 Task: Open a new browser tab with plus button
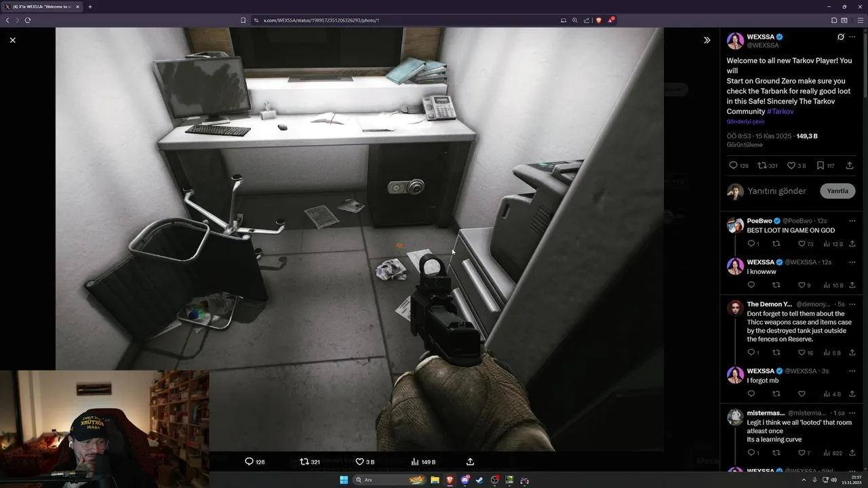tap(90, 7)
